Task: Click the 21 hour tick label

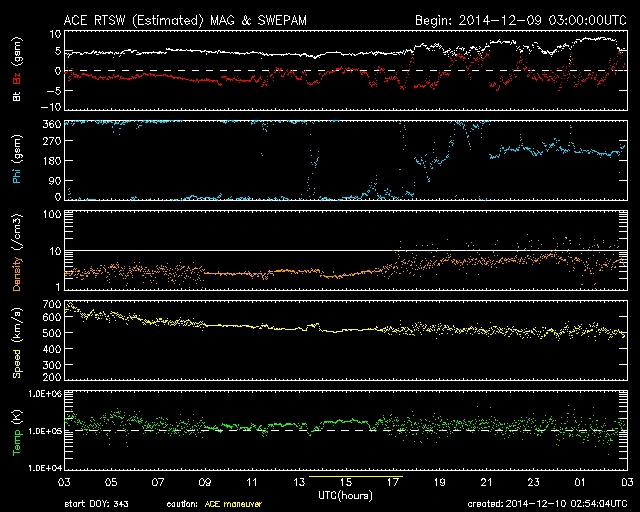Action: [x=485, y=482]
